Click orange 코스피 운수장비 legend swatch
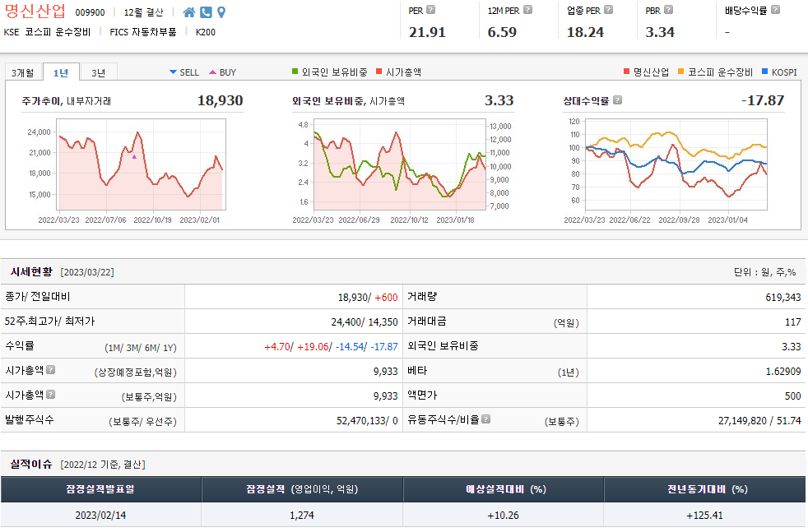The image size is (808, 532). [680, 71]
